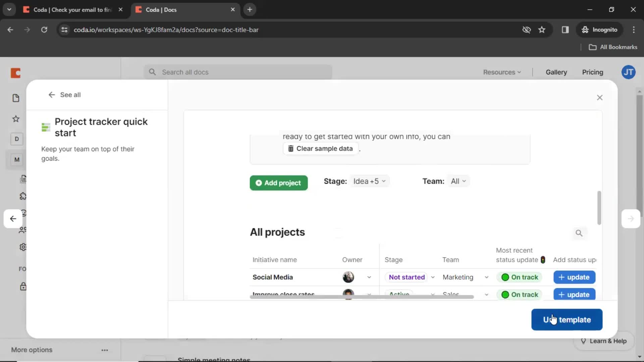Image resolution: width=644 pixels, height=362 pixels.
Task: Expand the Stage filter dropdown Idea +5
Action: (x=369, y=181)
